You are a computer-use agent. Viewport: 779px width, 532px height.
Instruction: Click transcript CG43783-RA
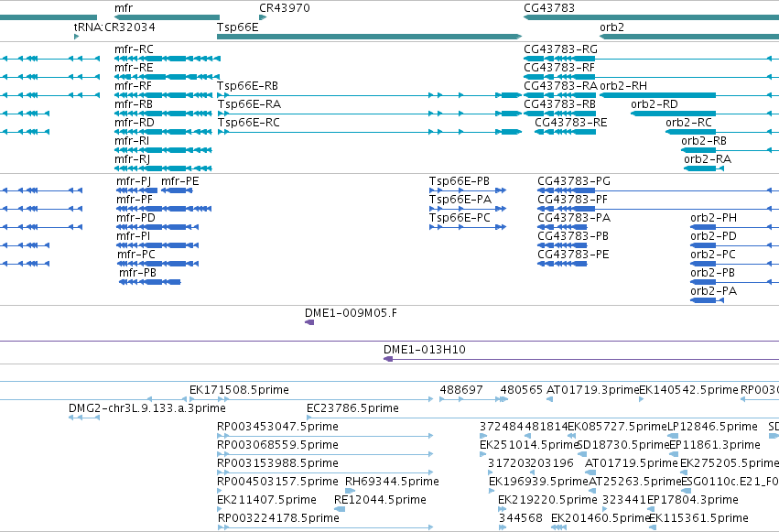pos(560,86)
